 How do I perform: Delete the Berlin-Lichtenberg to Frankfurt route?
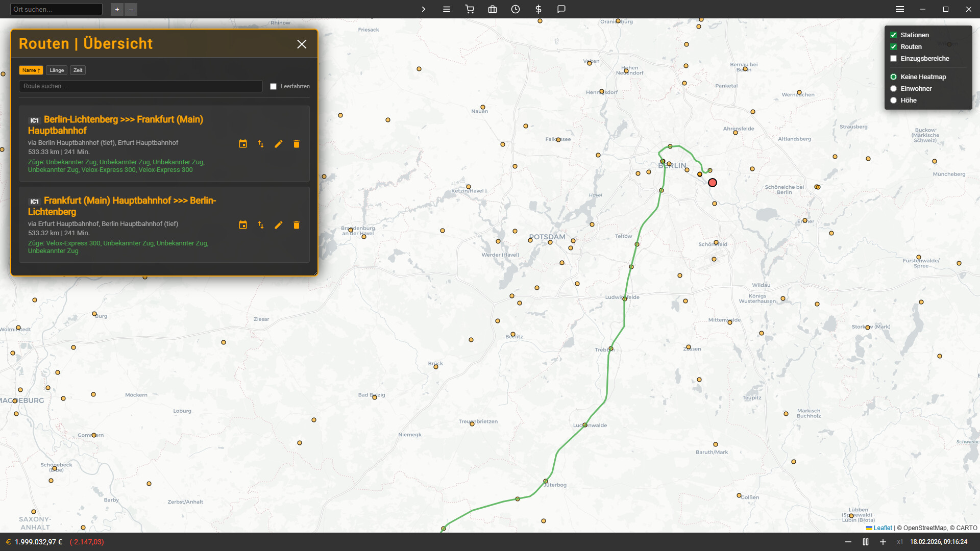coord(297,144)
